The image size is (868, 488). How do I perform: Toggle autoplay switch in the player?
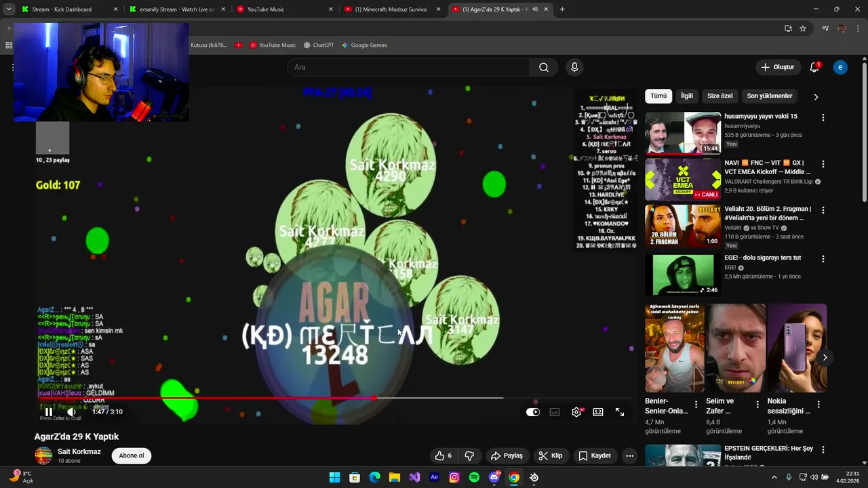point(533,412)
